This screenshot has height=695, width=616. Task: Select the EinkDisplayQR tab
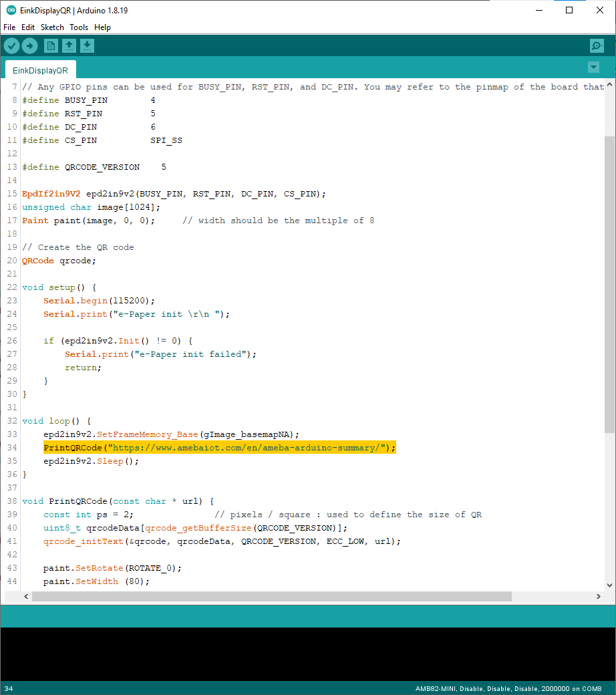(x=40, y=70)
